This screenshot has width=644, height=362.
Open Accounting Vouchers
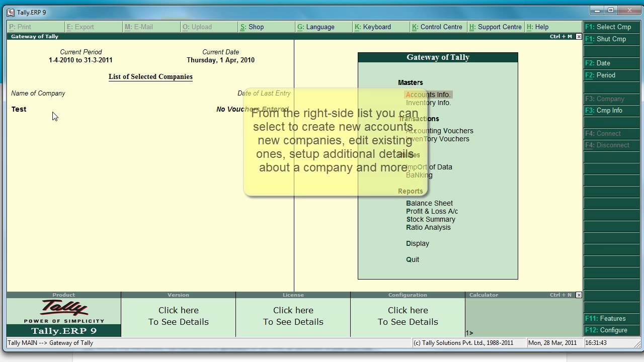440,131
